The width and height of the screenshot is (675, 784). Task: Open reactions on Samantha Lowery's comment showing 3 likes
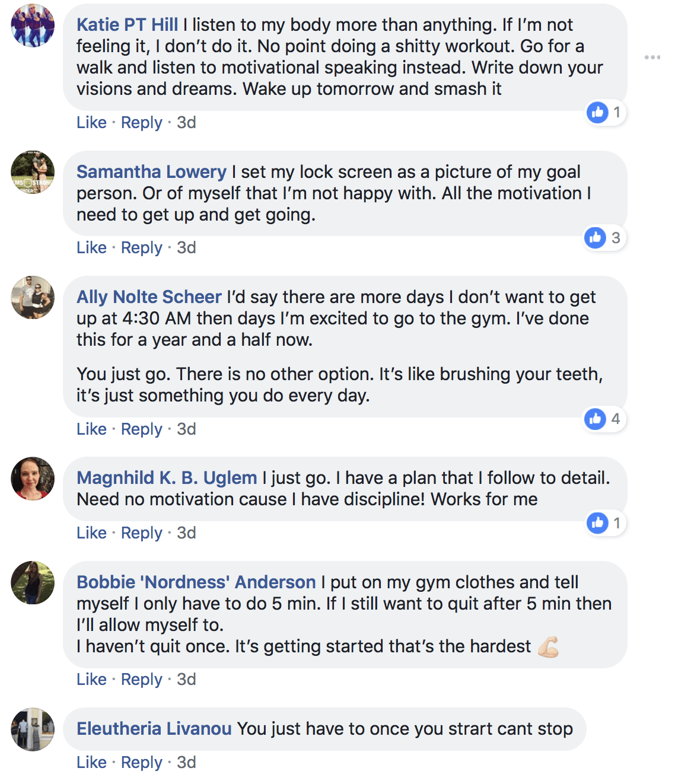click(604, 238)
